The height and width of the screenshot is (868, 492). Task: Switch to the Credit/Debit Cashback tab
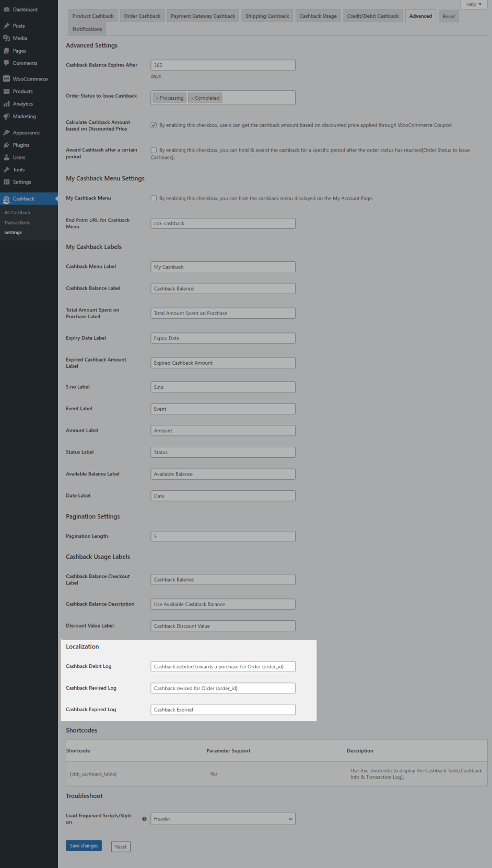coord(373,16)
